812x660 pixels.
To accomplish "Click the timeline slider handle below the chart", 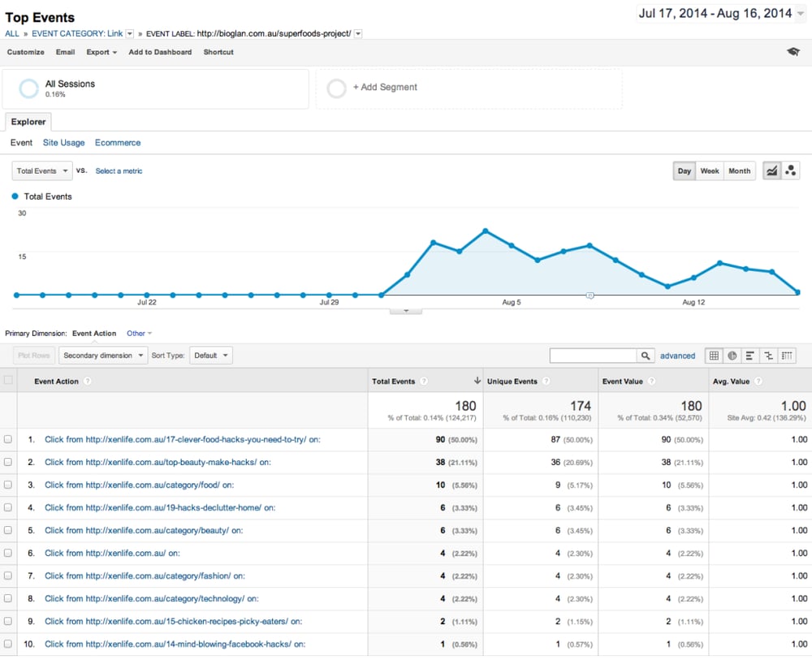I will pos(590,296).
